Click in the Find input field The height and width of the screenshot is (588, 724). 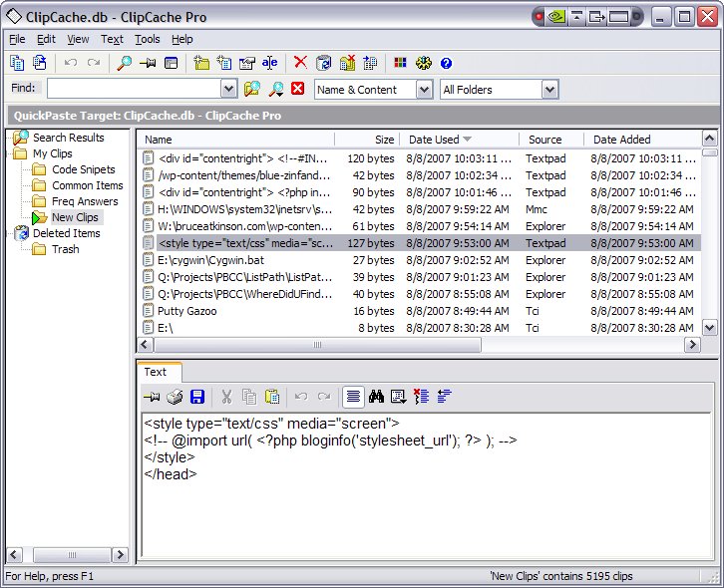point(134,89)
